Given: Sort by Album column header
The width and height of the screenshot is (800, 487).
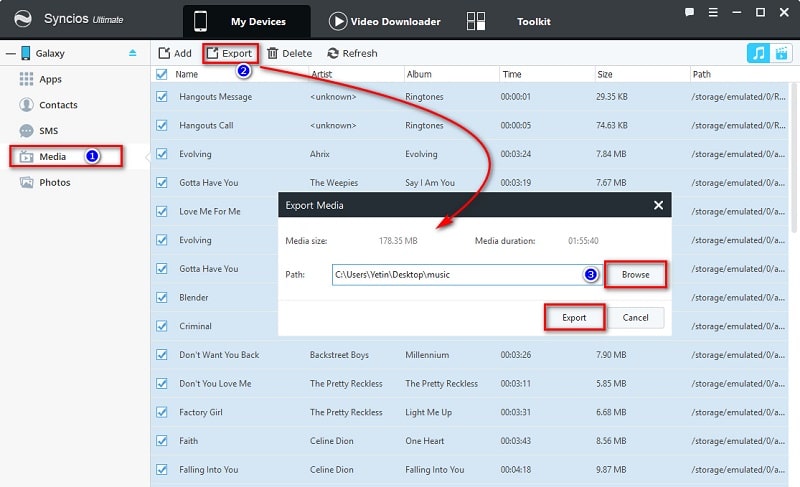Looking at the screenshot, I should [419, 74].
